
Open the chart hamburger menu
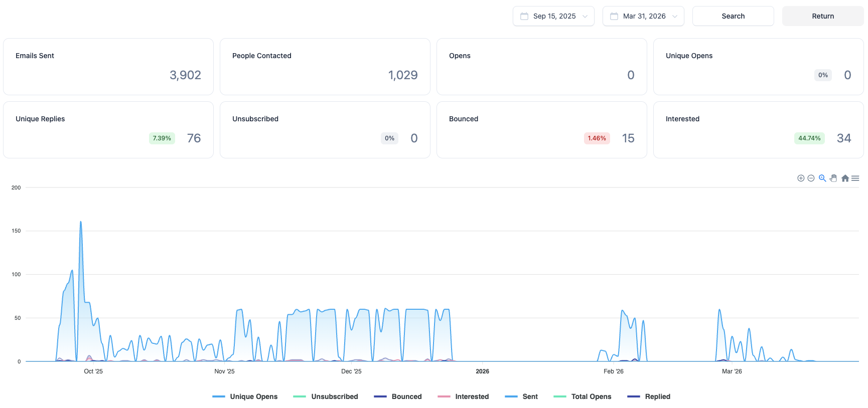[x=855, y=178]
